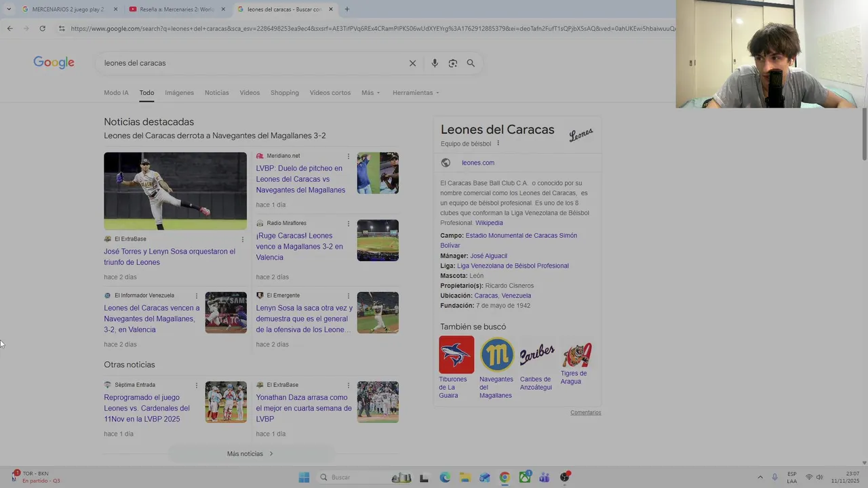The height and width of the screenshot is (488, 868).
Task: Select the Videos tab
Action: pos(250,93)
